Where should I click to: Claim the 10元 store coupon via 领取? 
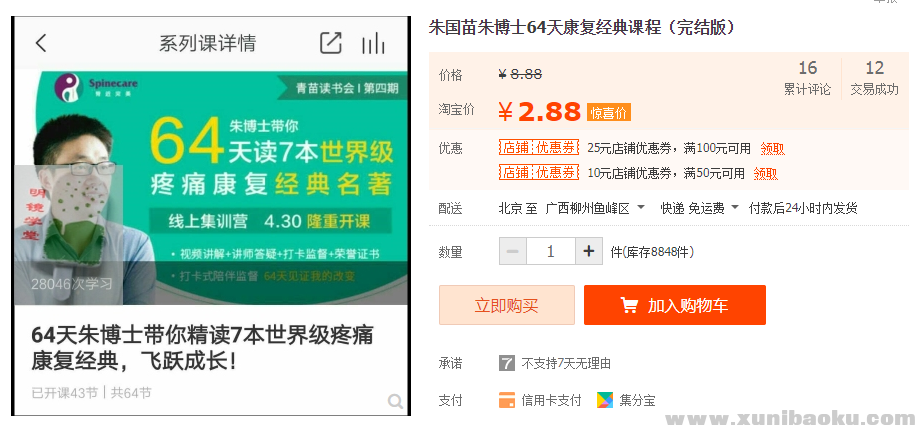pyautogui.click(x=765, y=173)
